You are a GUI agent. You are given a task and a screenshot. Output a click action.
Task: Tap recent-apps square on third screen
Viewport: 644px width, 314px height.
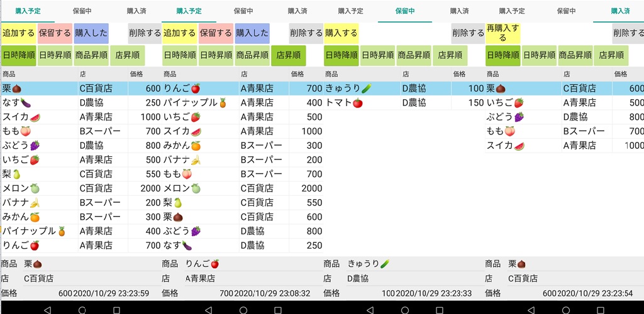point(440,310)
